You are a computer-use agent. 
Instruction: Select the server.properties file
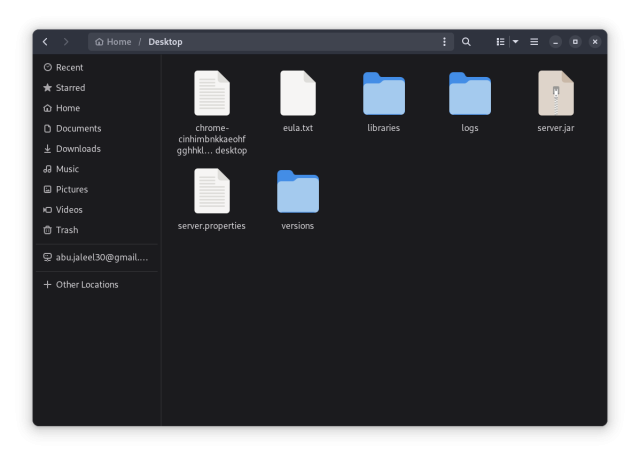click(x=211, y=192)
